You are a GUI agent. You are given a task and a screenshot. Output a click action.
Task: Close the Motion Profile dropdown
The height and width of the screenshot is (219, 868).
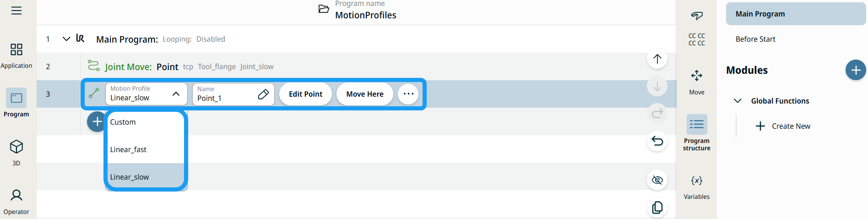pyautogui.click(x=176, y=94)
